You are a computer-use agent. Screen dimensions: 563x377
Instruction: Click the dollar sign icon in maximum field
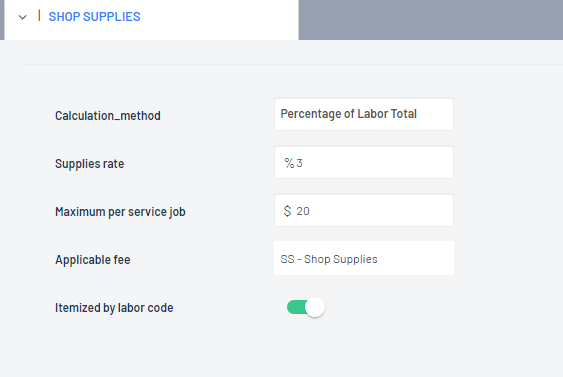(287, 211)
